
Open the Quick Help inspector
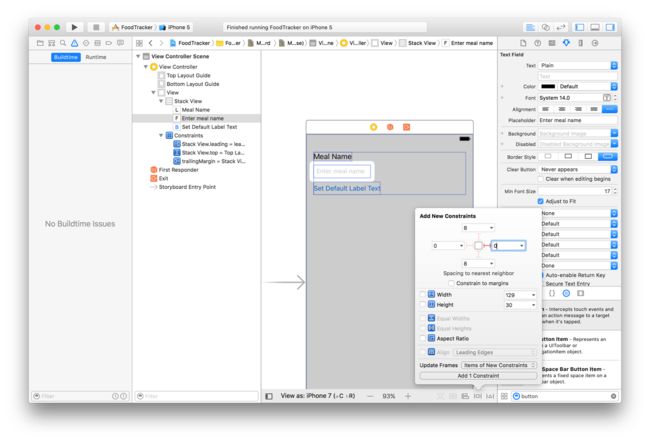pos(538,43)
